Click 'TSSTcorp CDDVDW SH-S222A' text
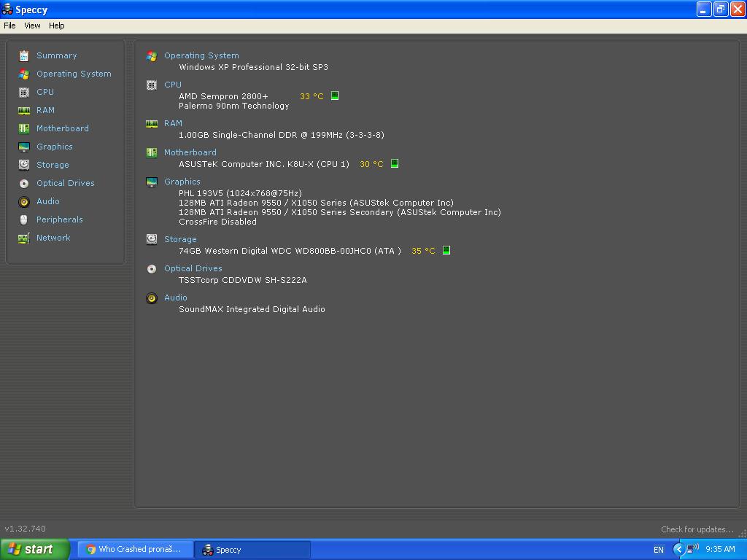Viewport: 747px width, 560px height. (242, 280)
